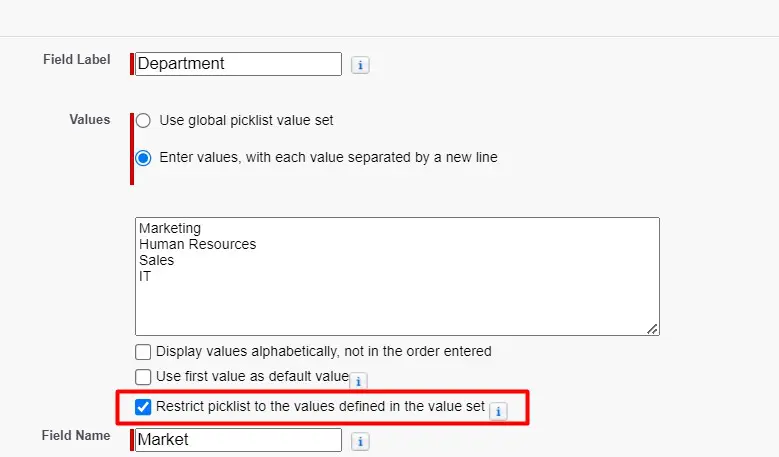779x457 pixels.
Task: Click info icon next to default value option
Action: click(358, 381)
